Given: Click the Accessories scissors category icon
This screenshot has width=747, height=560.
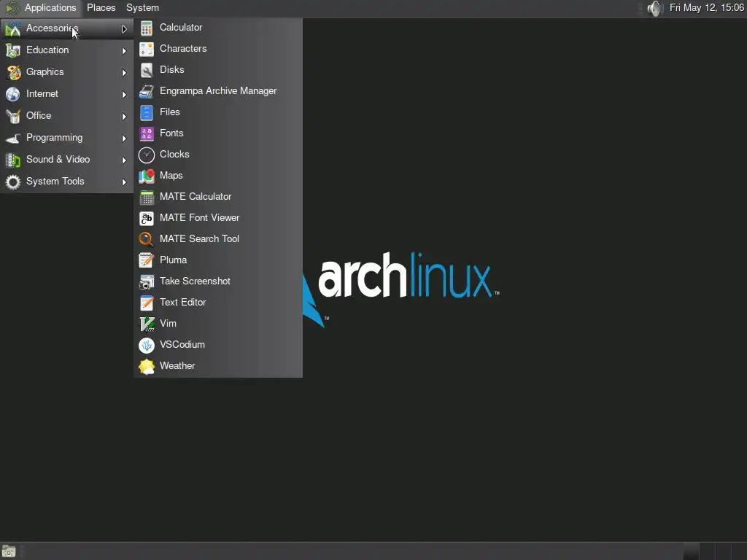Looking at the screenshot, I should 13,29.
